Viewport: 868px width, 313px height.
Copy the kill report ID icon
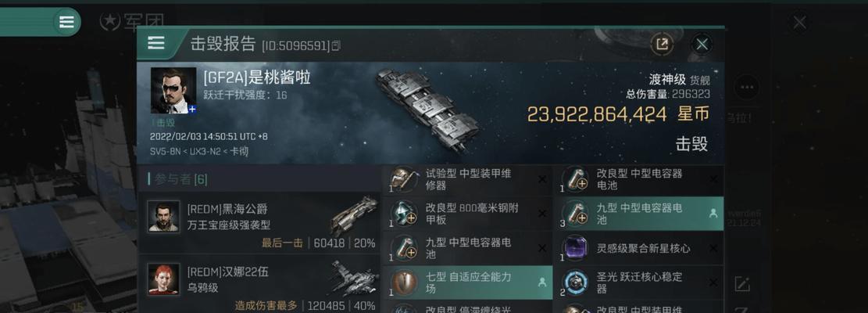tap(335, 45)
